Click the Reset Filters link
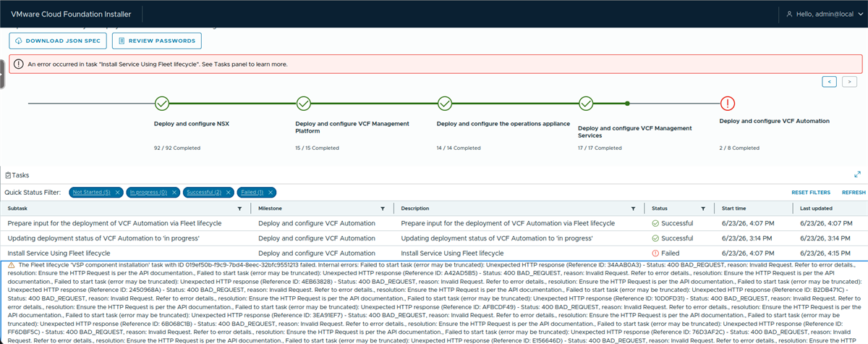Viewport: 868px width, 344px height. point(811,193)
